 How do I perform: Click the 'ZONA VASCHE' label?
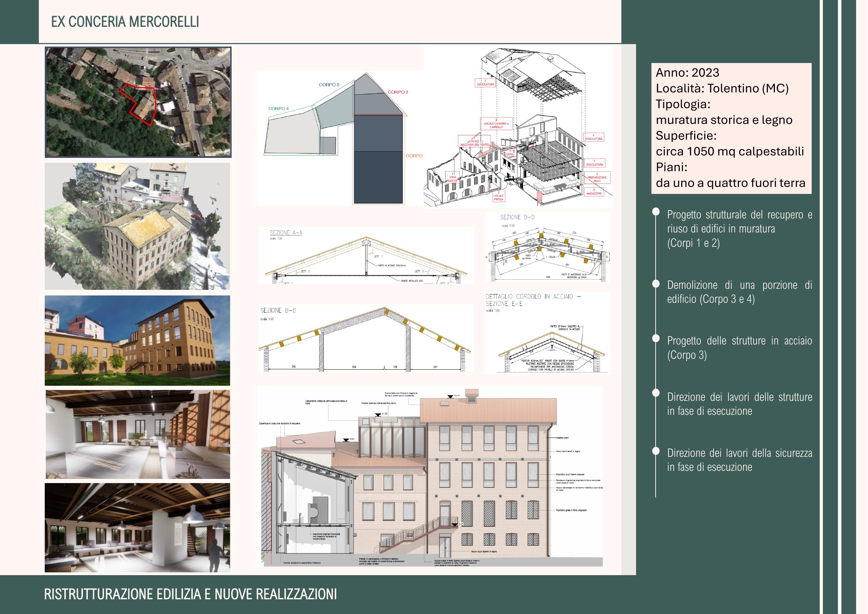[x=452, y=177]
